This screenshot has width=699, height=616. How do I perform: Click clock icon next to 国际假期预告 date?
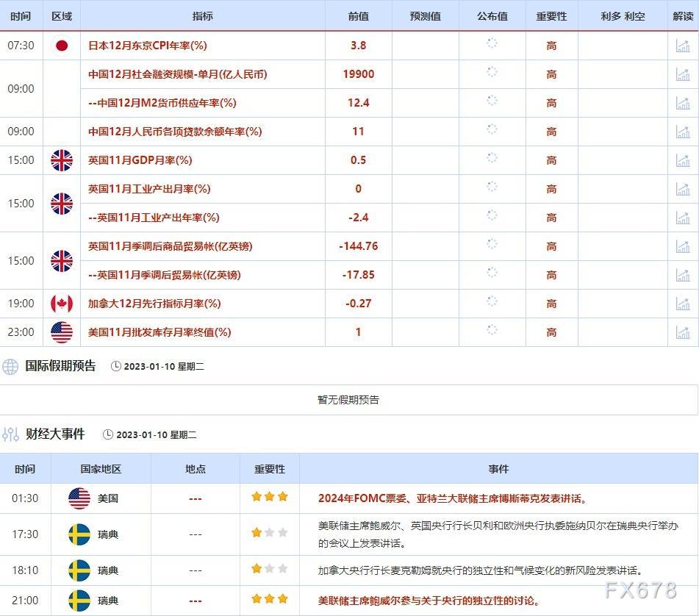116,366
